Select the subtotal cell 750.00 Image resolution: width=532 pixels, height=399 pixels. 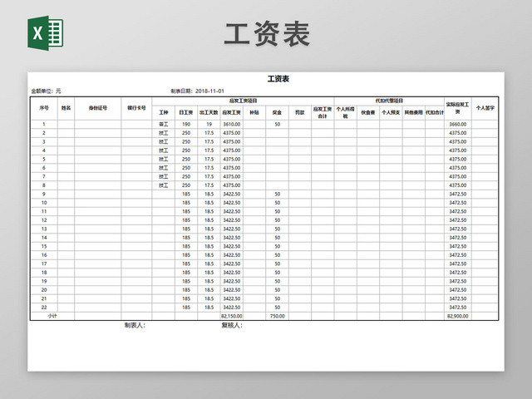click(277, 316)
